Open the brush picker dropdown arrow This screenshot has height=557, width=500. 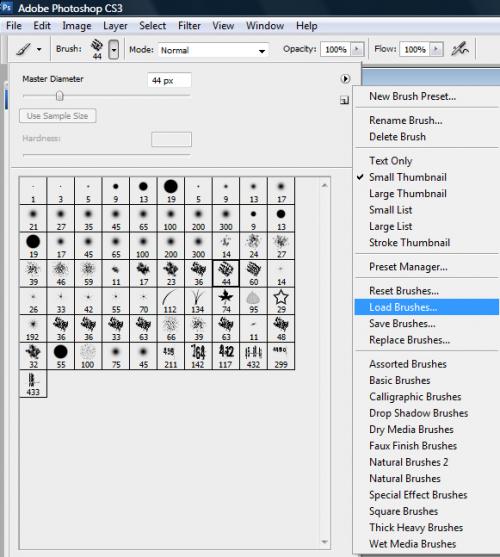[x=114, y=49]
